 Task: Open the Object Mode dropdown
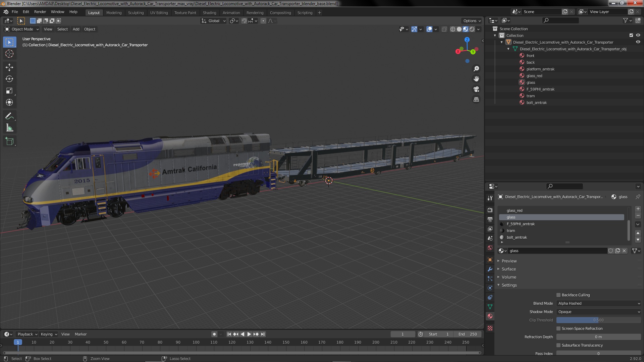(x=22, y=29)
